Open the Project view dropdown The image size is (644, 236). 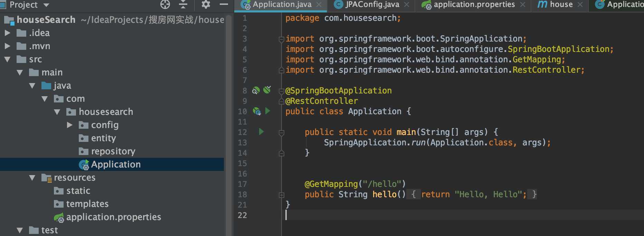click(46, 5)
